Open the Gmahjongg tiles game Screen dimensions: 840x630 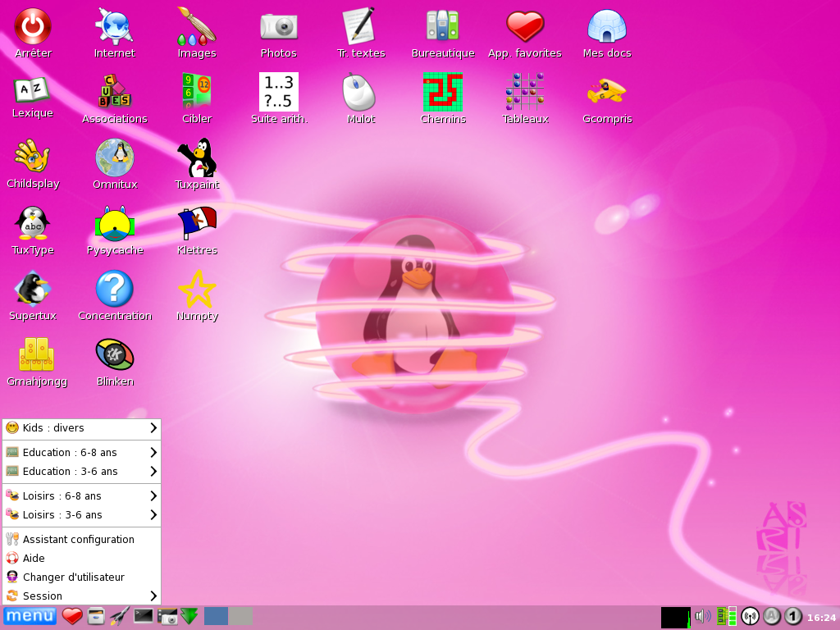point(36,354)
